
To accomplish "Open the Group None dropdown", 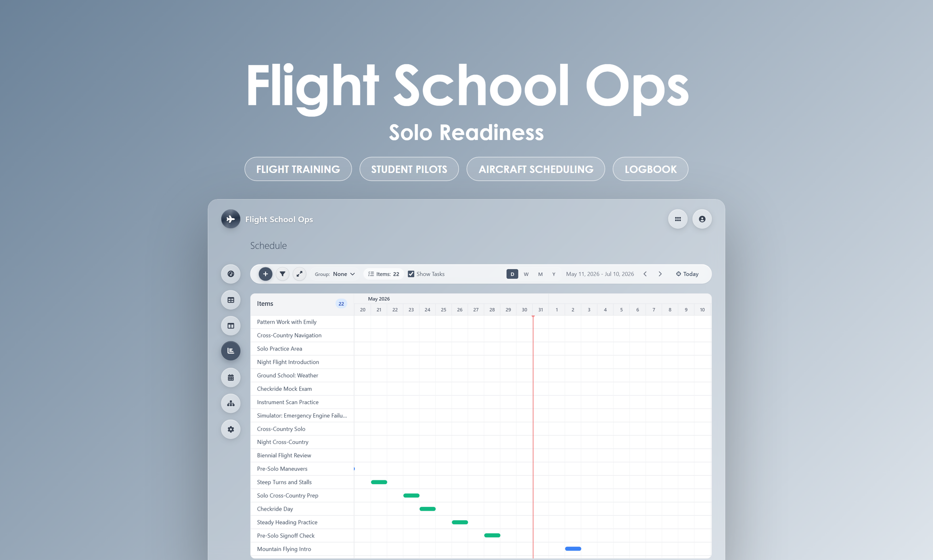I will (x=335, y=274).
